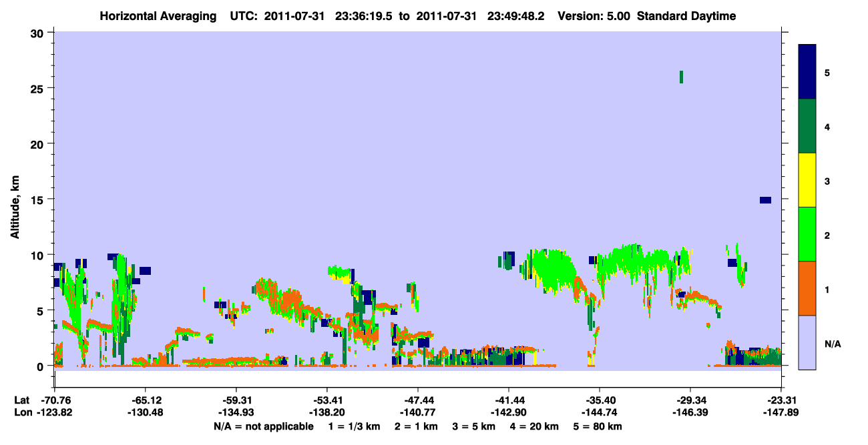The width and height of the screenshot is (868, 445).
Task: Click the colorbar label 5
Action: pyautogui.click(x=827, y=72)
